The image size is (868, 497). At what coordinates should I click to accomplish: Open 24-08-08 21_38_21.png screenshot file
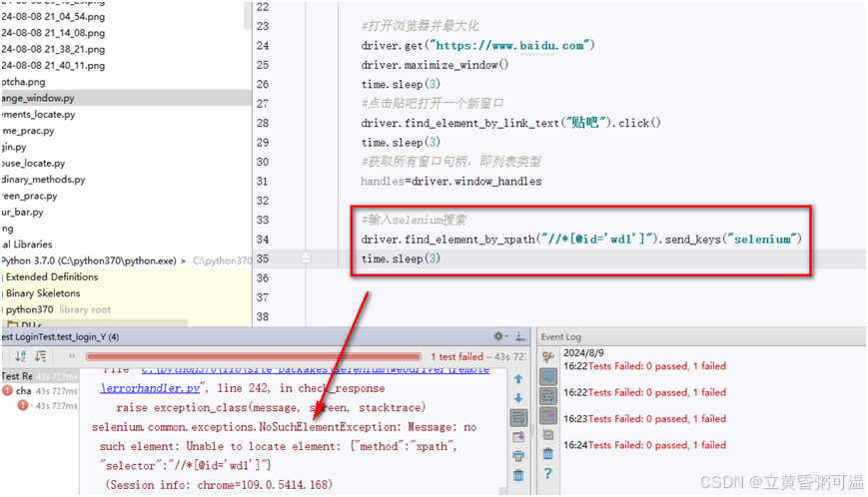[x=53, y=49]
